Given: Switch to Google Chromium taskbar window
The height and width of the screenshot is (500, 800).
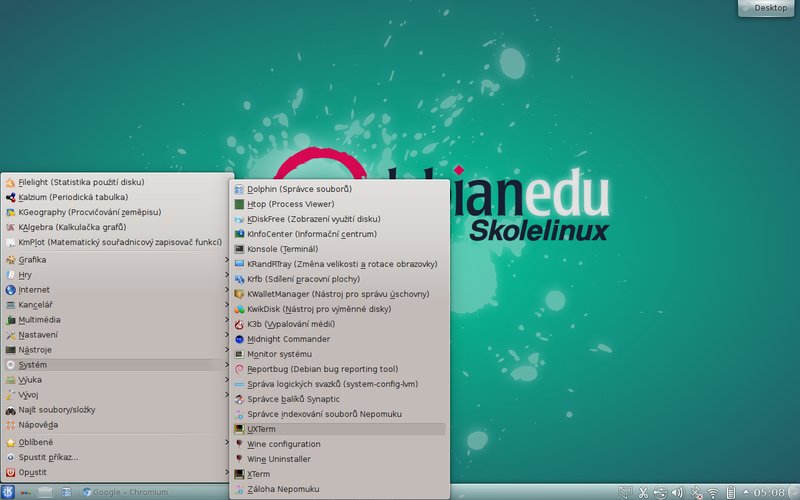Looking at the screenshot, I should tap(126, 492).
